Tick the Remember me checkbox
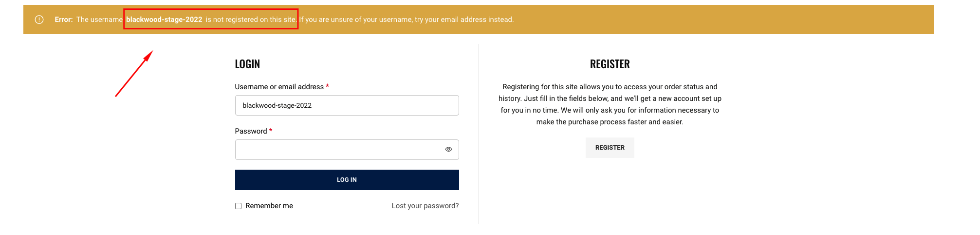 tap(239, 206)
